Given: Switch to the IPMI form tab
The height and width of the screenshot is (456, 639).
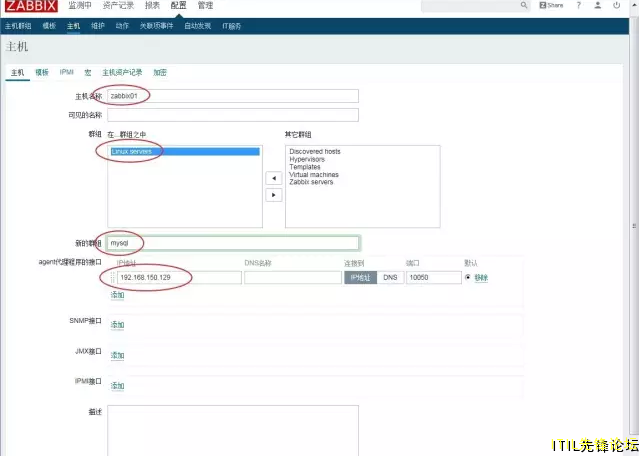Looking at the screenshot, I should (x=66, y=72).
